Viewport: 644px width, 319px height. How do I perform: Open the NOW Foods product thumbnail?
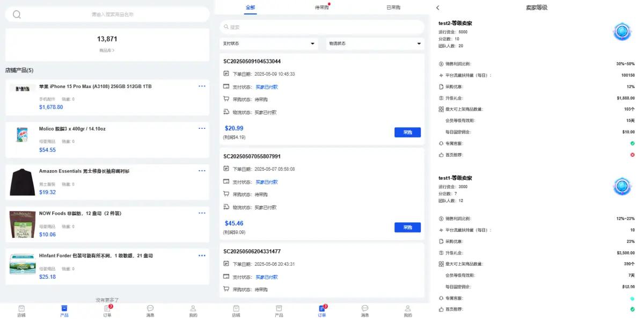click(x=23, y=224)
